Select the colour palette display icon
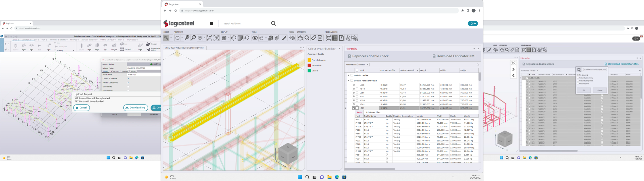Image resolution: width=644 pixels, height=181 pixels. pyautogui.click(x=234, y=38)
